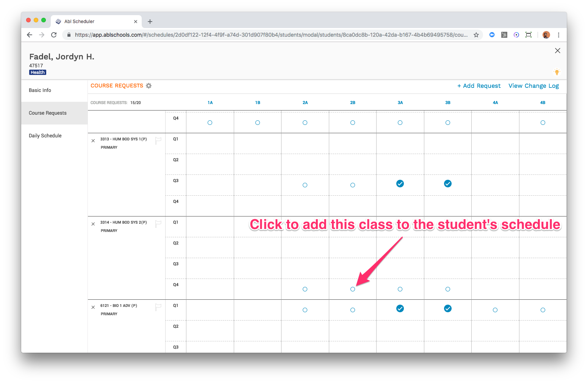Remove the 3313 HUM BOD SYS 1 request

coord(93,141)
